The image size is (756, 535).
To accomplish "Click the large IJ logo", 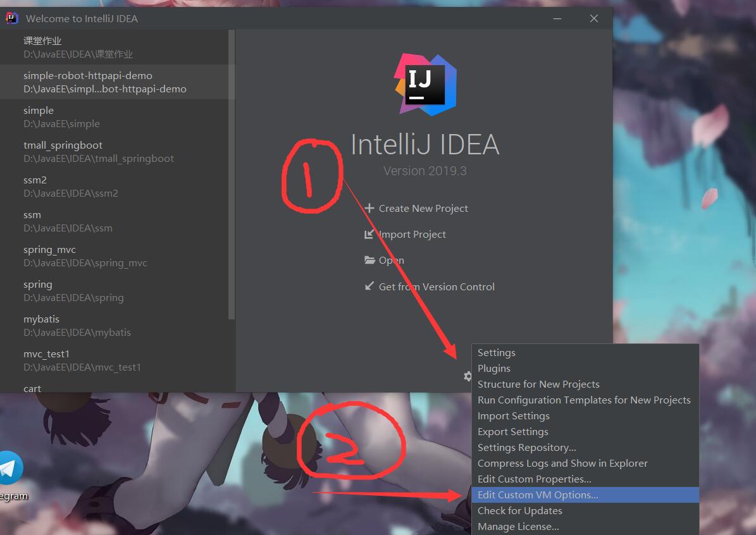I will tap(424, 85).
